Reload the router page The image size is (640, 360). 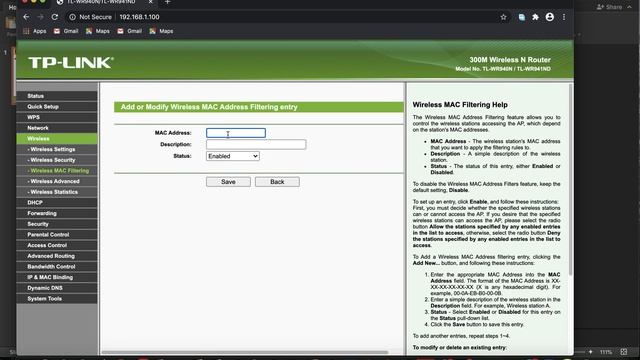coord(55,17)
